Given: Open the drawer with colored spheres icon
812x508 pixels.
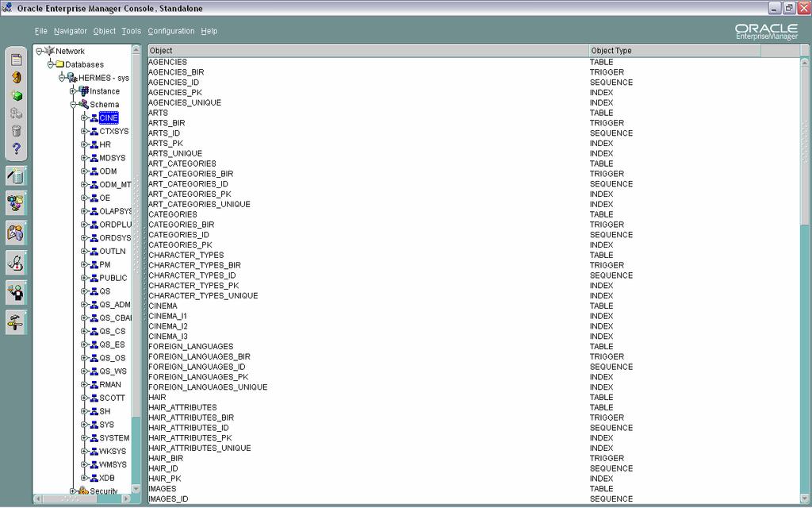Looking at the screenshot, I should click(16, 203).
